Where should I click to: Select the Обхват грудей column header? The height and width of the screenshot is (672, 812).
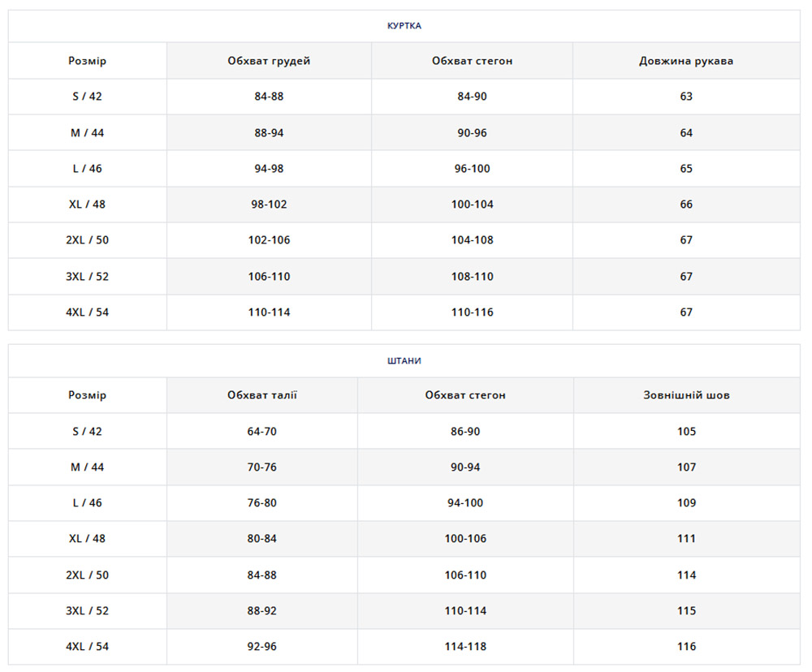269,61
